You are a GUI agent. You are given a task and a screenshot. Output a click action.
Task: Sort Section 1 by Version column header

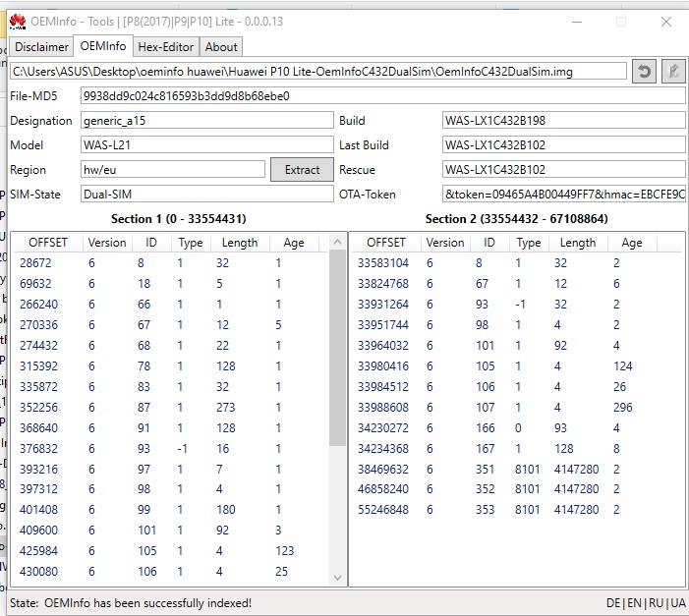click(x=107, y=243)
